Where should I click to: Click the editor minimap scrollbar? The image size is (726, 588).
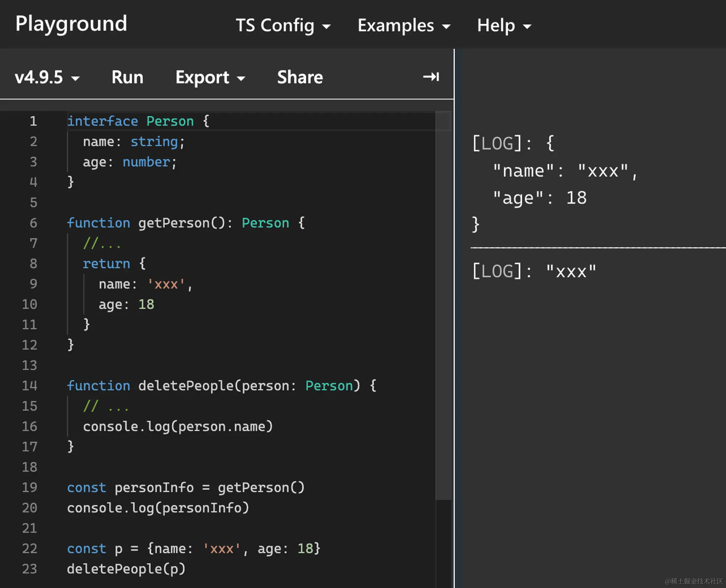(443, 305)
